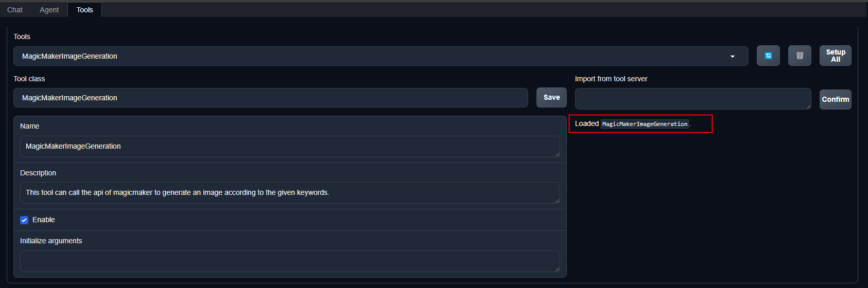This screenshot has width=868, height=288.
Task: Save the tool class
Action: click(551, 97)
